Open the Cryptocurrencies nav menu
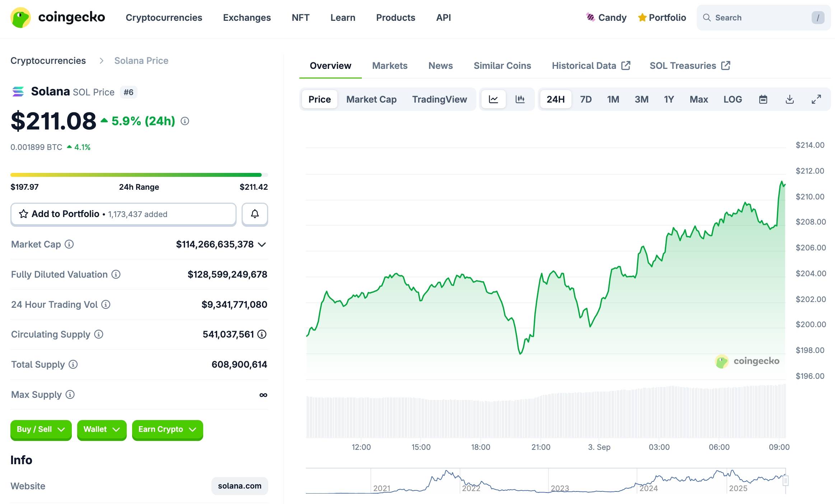Image resolution: width=835 pixels, height=504 pixels. 164,18
